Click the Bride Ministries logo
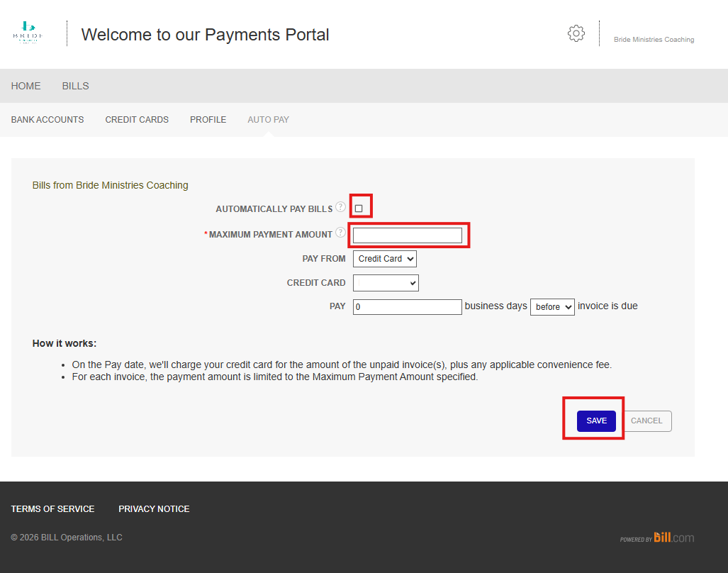 (x=28, y=33)
